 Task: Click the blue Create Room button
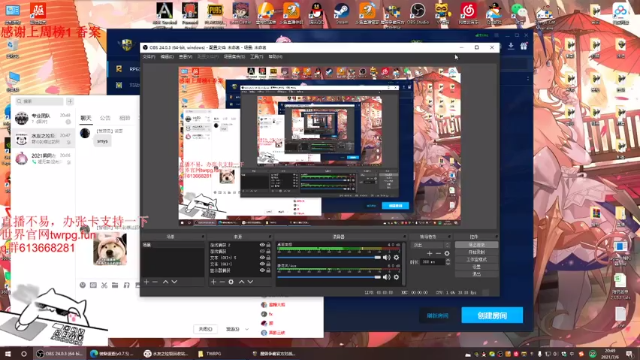pyautogui.click(x=492, y=315)
